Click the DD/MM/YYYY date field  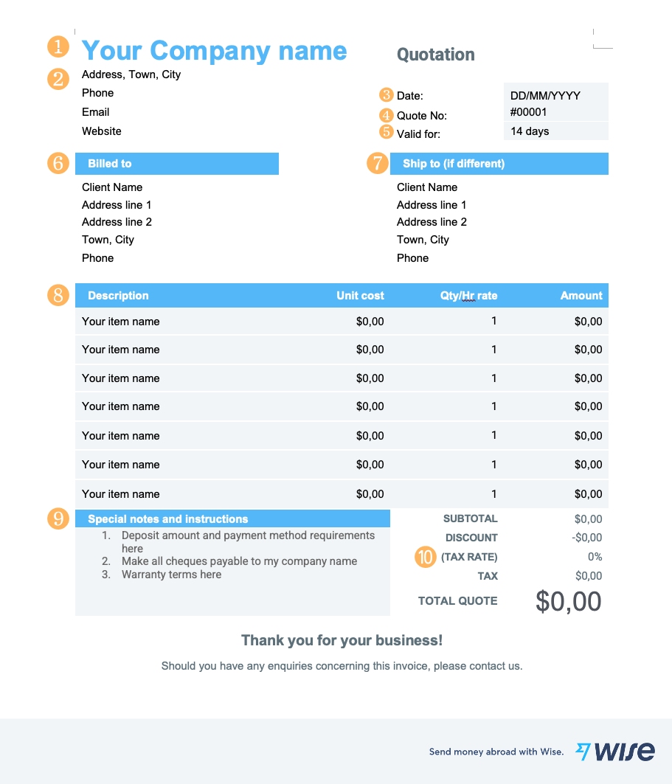point(545,96)
